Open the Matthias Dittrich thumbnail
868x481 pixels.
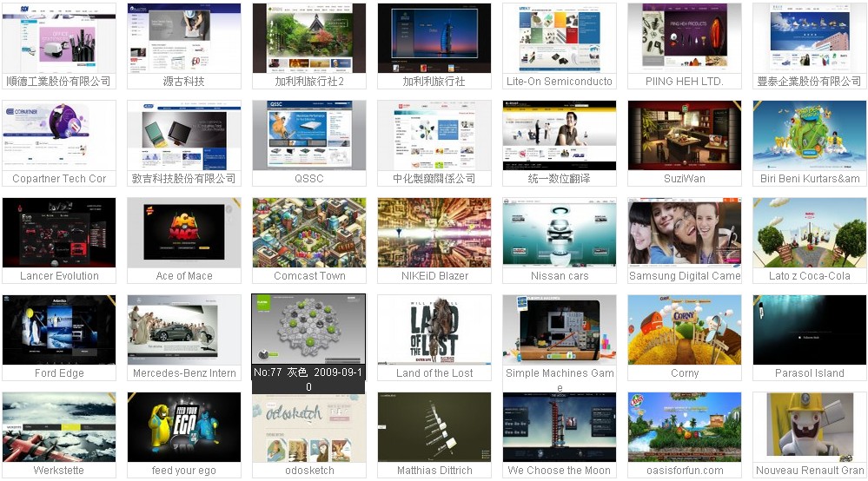(x=434, y=427)
